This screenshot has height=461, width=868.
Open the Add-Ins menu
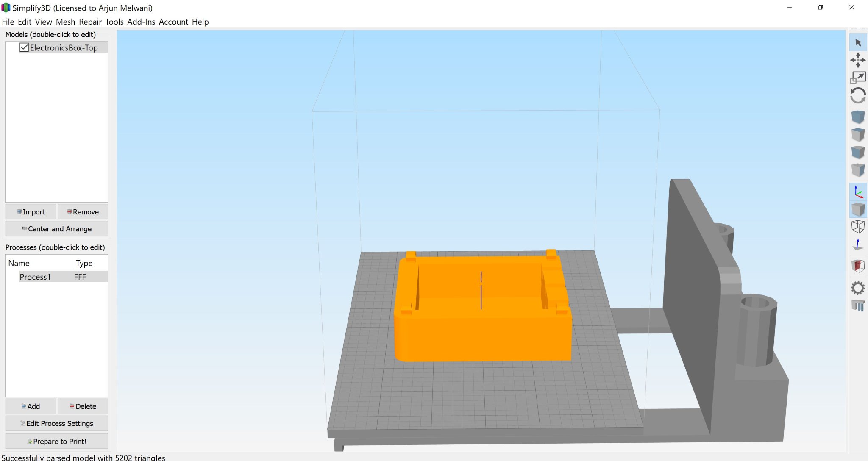[x=141, y=22]
